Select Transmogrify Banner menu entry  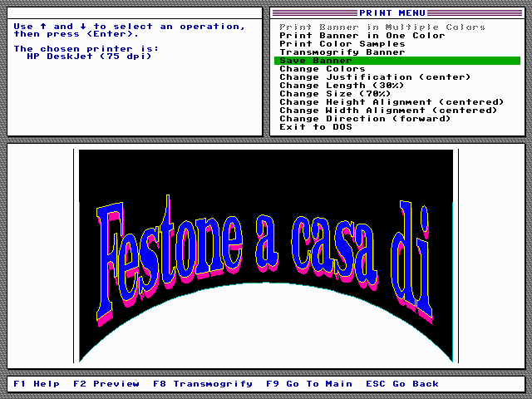[x=342, y=52]
